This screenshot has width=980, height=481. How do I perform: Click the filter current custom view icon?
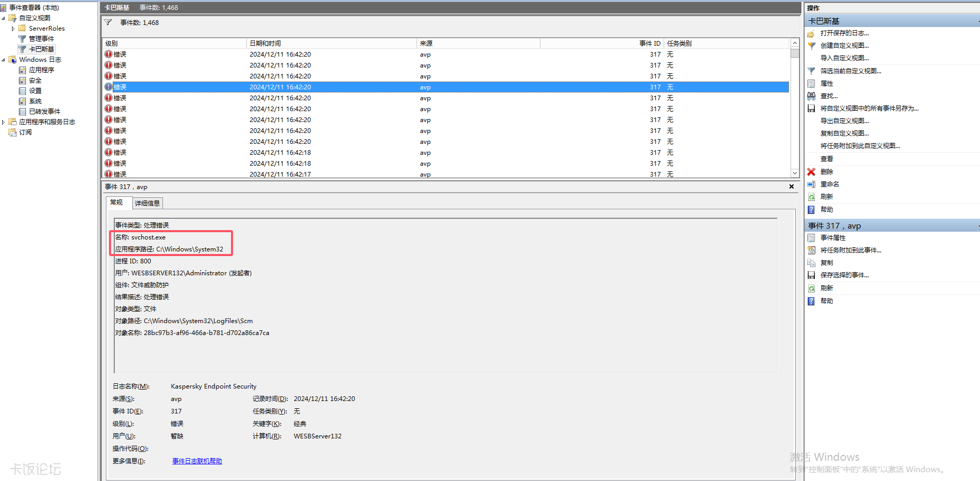pos(811,71)
